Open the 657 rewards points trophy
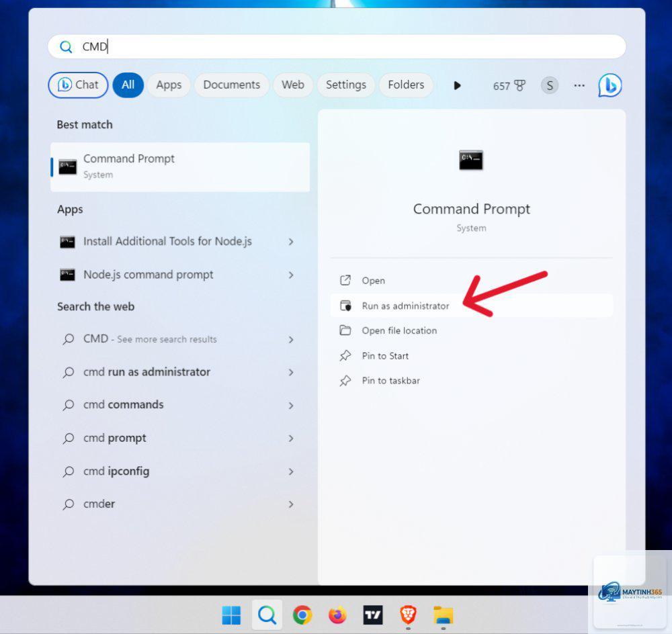Screen dimensions: 672x634 point(509,86)
